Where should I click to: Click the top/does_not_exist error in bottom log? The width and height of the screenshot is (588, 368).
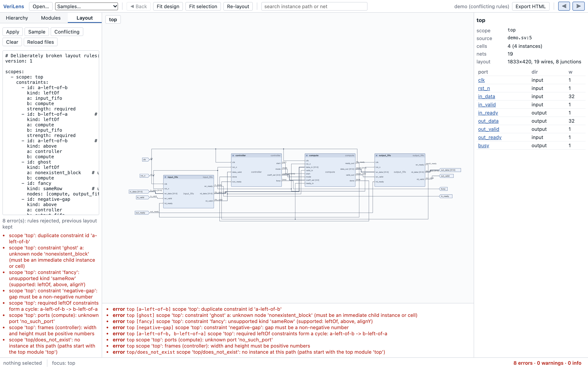pos(249,352)
